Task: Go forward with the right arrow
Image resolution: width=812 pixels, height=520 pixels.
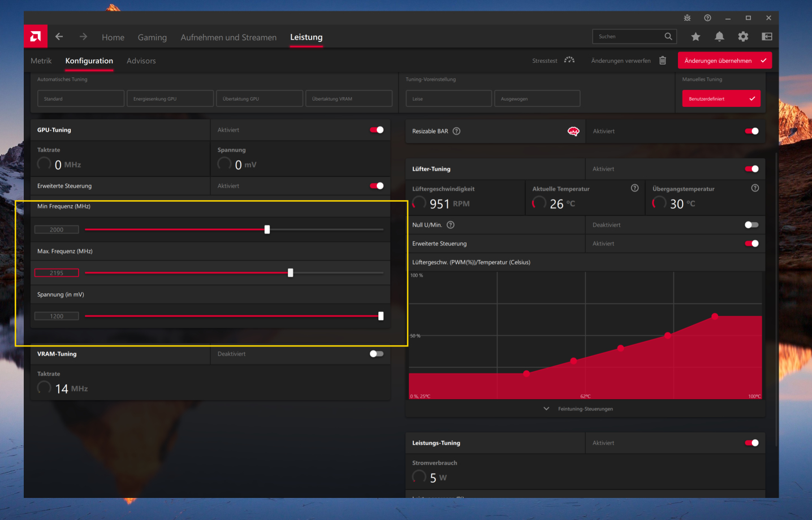Action: coord(83,37)
